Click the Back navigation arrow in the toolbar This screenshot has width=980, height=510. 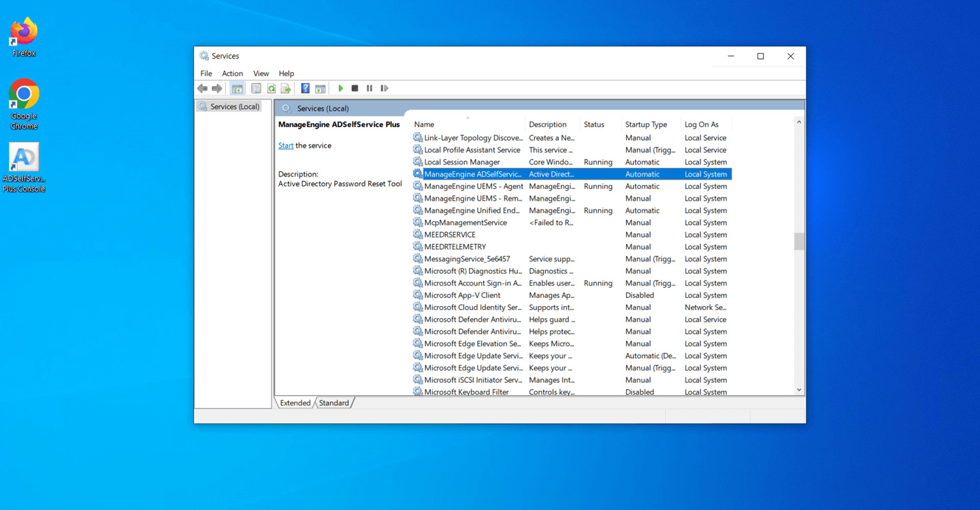(x=202, y=88)
